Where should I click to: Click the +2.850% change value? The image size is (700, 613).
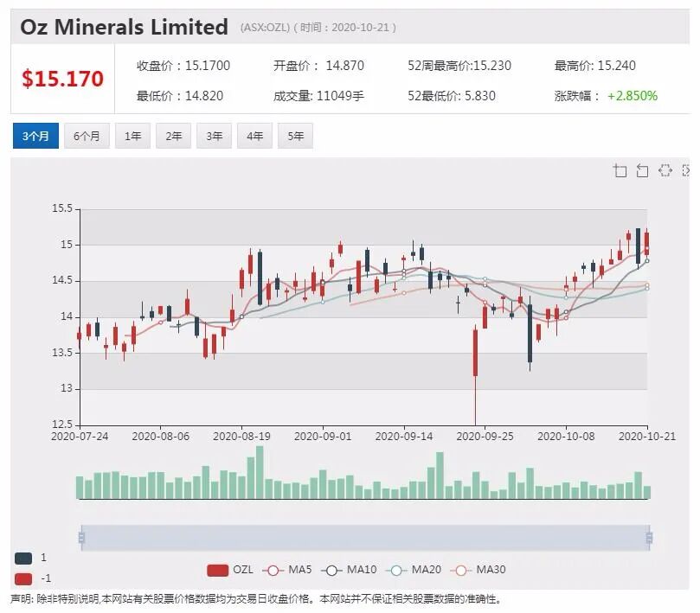coord(633,96)
